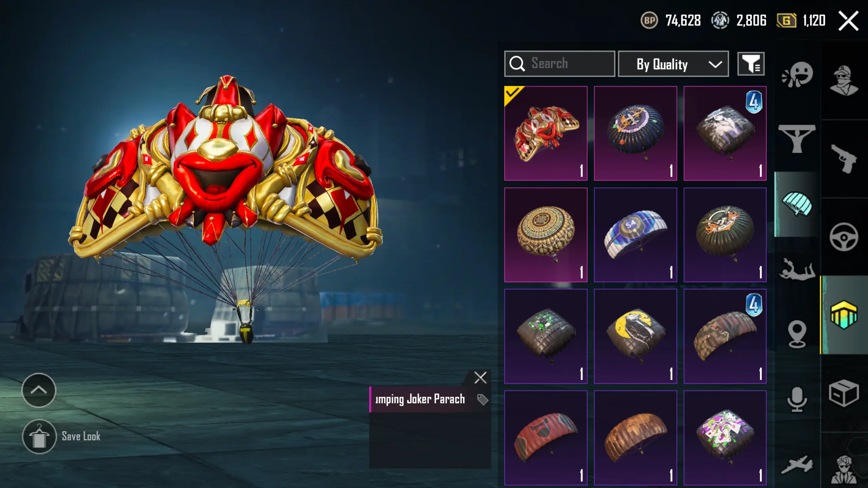868x488 pixels.
Task: Open the location pin category icon
Action: [797, 334]
